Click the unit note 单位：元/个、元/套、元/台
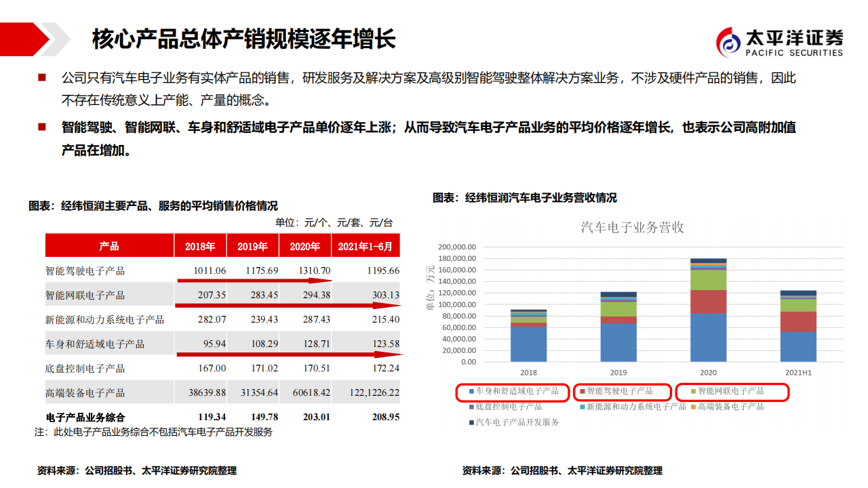Screen dimensions: 868x488 pos(334,222)
